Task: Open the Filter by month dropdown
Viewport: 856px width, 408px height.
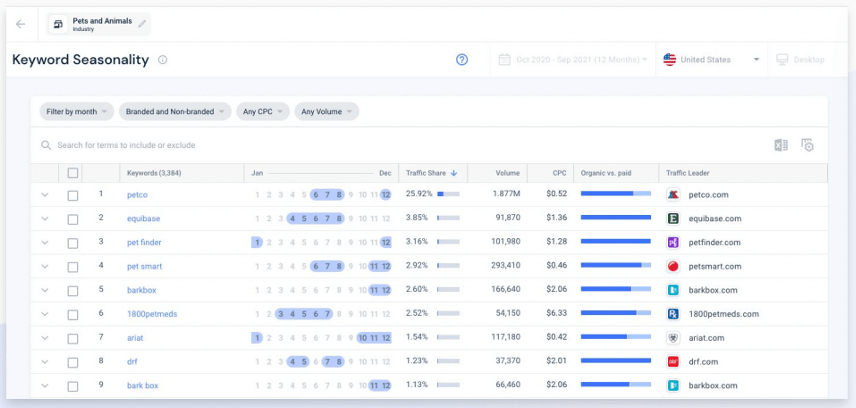Action: point(76,112)
